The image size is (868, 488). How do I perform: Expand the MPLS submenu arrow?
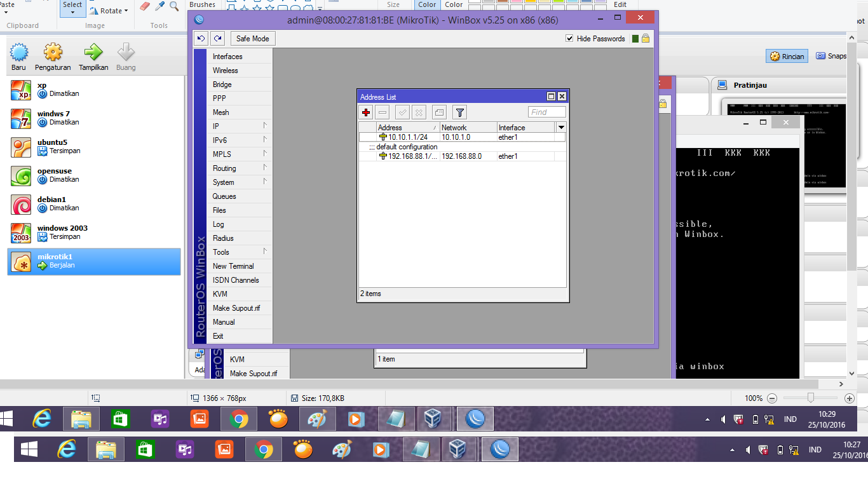click(x=265, y=154)
